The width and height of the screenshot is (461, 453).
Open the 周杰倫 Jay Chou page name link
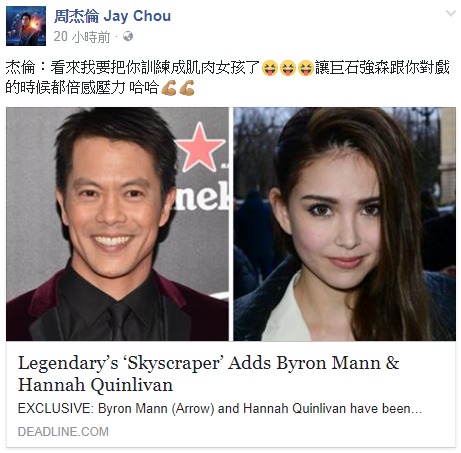[x=112, y=16]
